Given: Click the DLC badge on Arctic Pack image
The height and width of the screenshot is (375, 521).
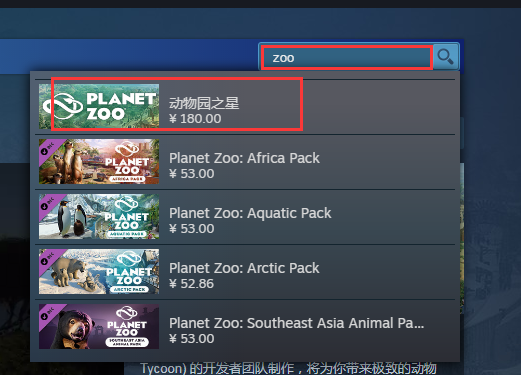Looking at the screenshot, I should 48,258.
